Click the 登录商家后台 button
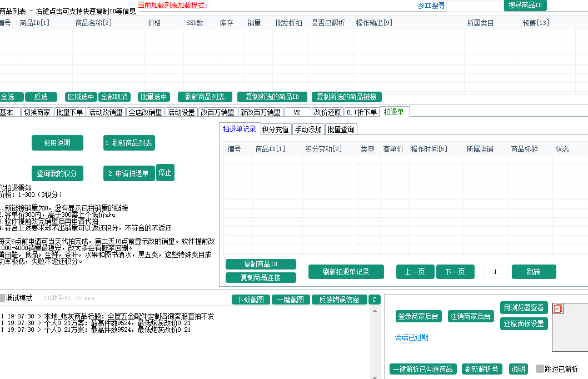 (x=420, y=316)
